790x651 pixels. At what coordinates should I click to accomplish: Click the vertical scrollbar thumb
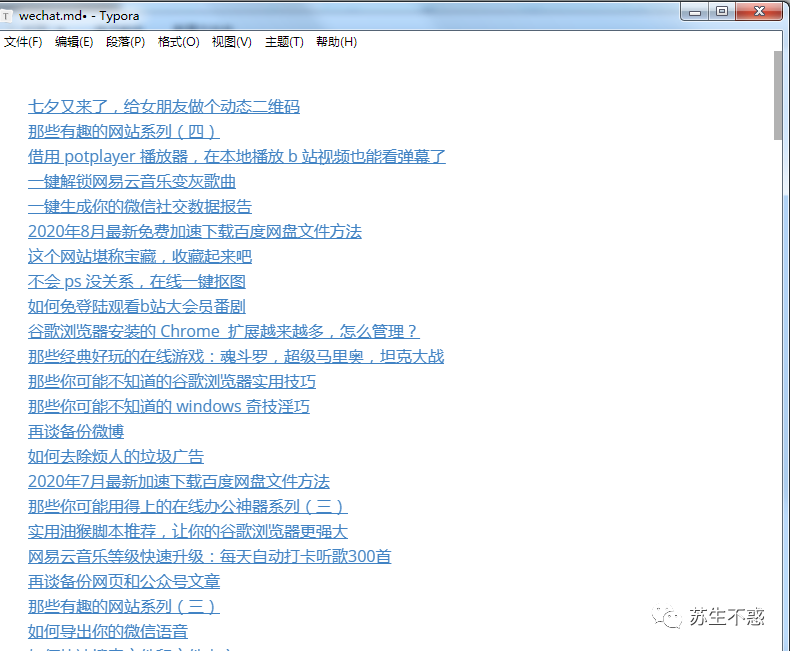tap(778, 95)
